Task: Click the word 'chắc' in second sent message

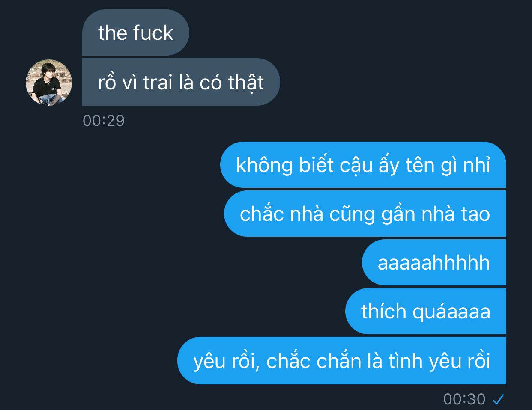Action: tap(262, 214)
